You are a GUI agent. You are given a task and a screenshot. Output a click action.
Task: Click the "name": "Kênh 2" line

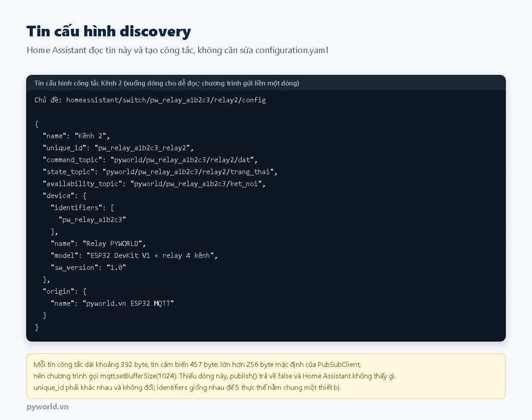tap(76, 136)
